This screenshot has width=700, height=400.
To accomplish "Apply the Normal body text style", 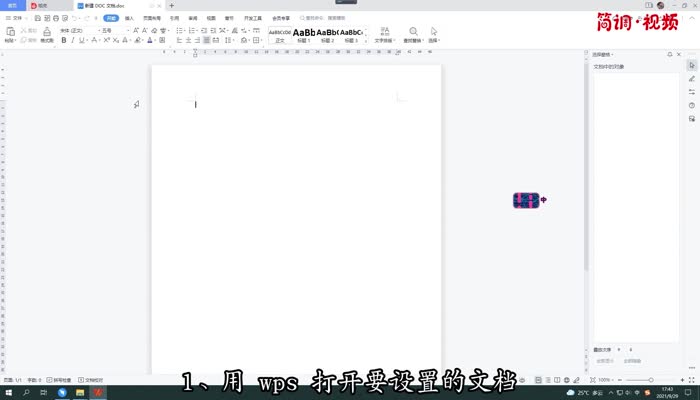I will [279, 35].
